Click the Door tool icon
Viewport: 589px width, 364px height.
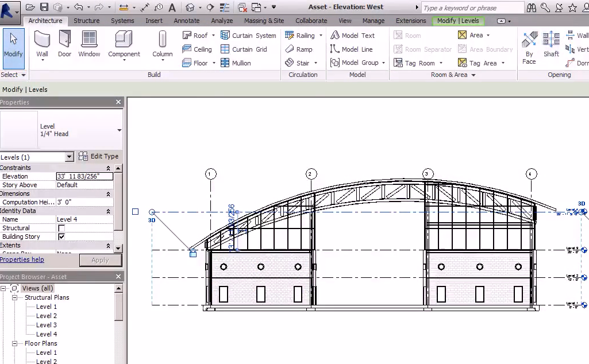pyautogui.click(x=64, y=40)
